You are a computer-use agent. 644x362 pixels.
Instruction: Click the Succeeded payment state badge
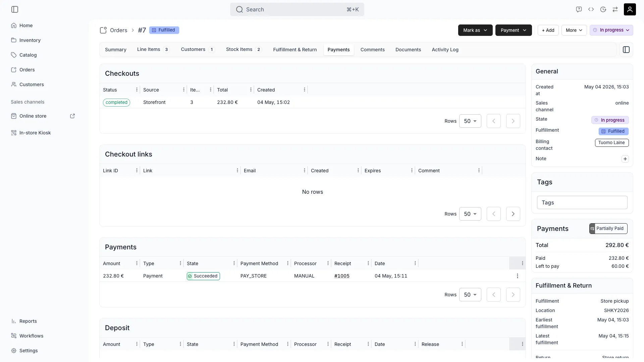point(203,276)
